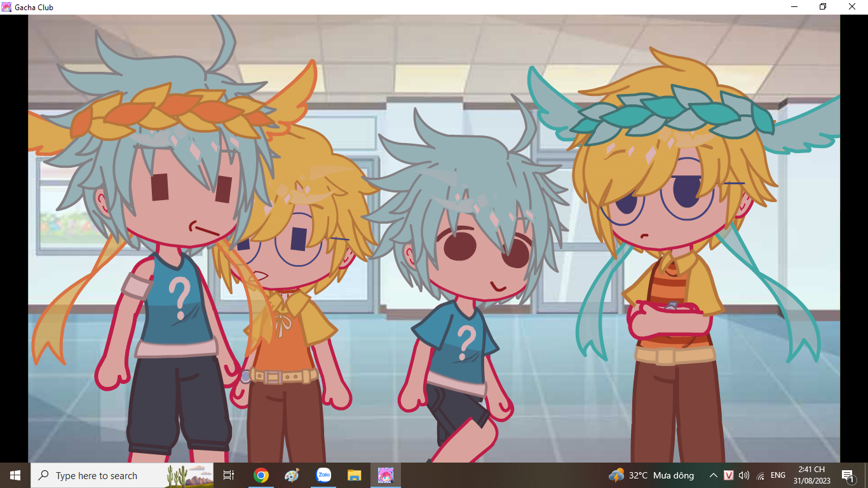Expand the hidden system tray icons

[713, 475]
